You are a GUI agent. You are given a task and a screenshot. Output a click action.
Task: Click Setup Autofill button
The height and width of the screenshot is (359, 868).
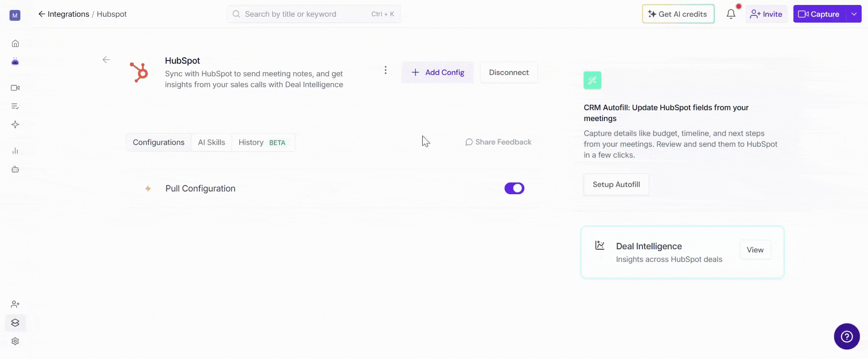tap(616, 184)
